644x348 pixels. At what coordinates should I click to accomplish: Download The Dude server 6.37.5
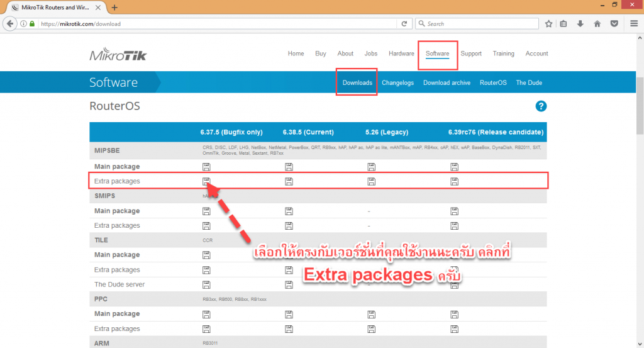(206, 284)
